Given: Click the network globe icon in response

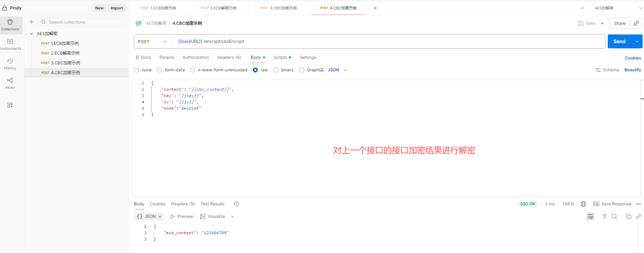Looking at the screenshot, I should pyautogui.click(x=583, y=204).
